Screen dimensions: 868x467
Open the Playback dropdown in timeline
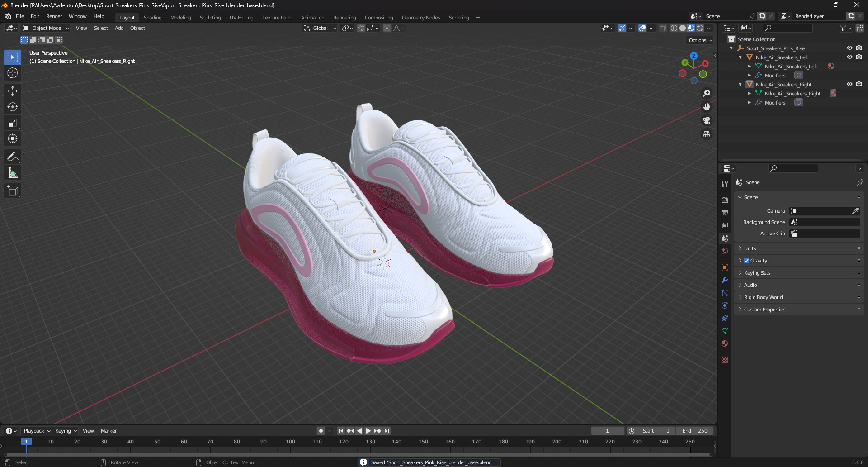click(x=37, y=431)
